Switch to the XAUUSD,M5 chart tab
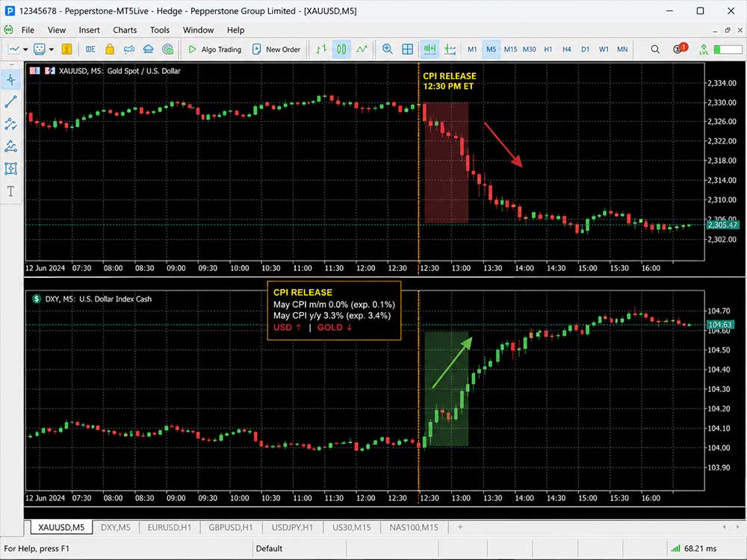 tap(61, 527)
